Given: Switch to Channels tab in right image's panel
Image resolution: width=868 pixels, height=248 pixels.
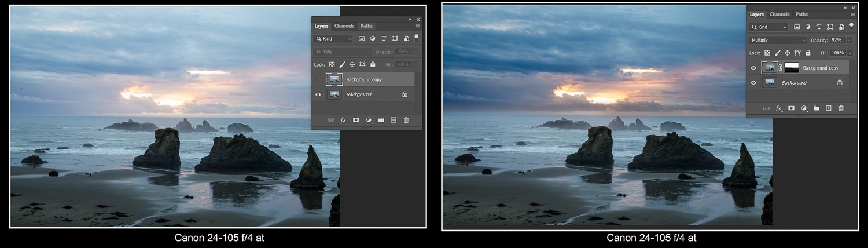Looking at the screenshot, I should (x=779, y=14).
